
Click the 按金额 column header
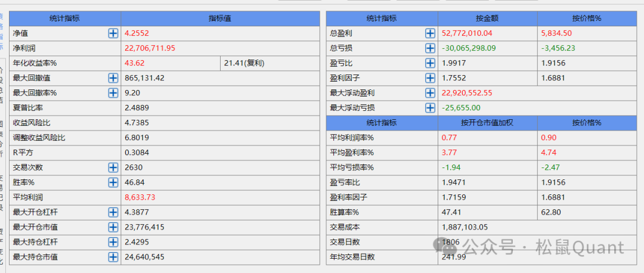pyautogui.click(x=487, y=18)
